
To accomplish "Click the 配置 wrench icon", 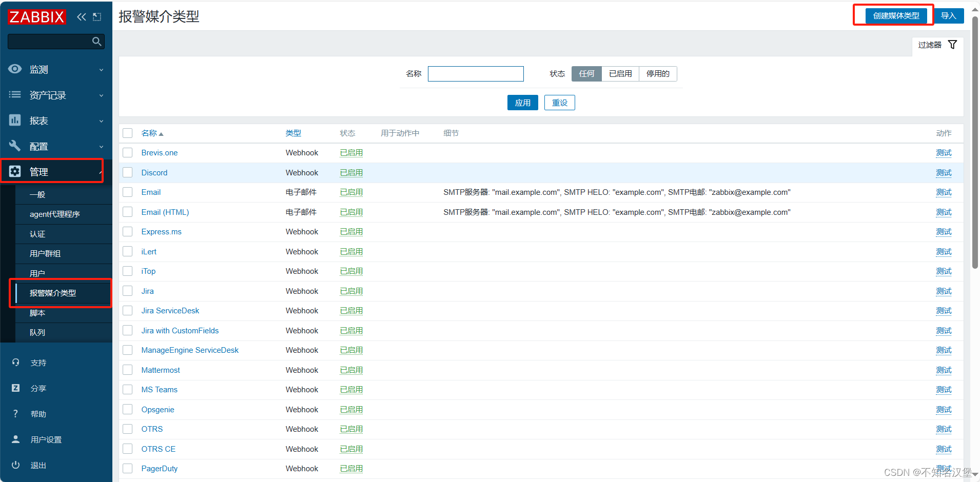I will pyautogui.click(x=15, y=146).
